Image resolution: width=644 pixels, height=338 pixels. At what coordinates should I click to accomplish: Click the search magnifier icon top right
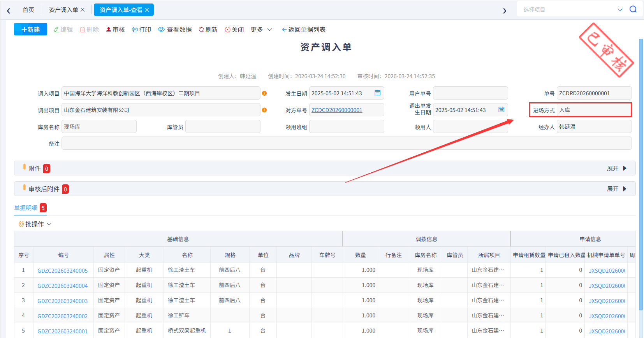tap(633, 9)
